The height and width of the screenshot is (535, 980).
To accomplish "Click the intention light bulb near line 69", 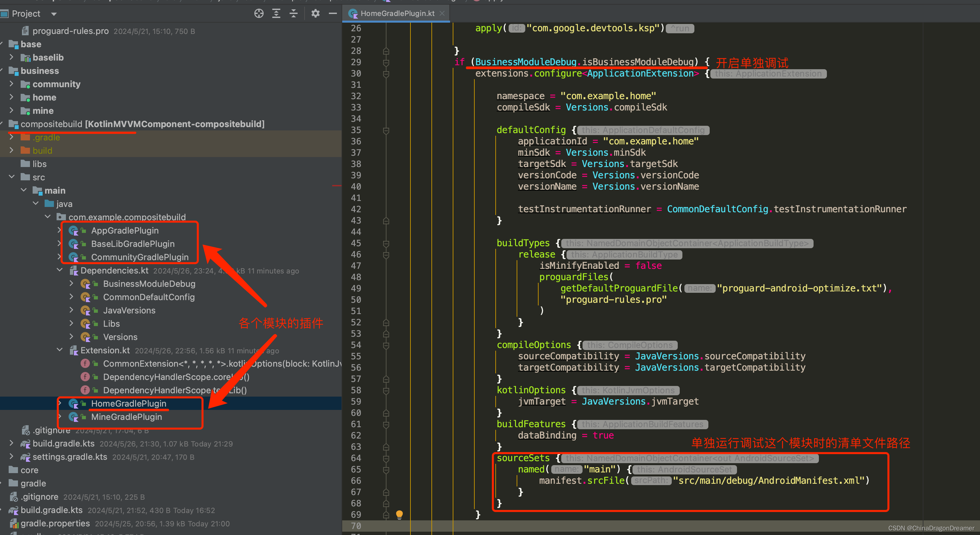I will [399, 514].
